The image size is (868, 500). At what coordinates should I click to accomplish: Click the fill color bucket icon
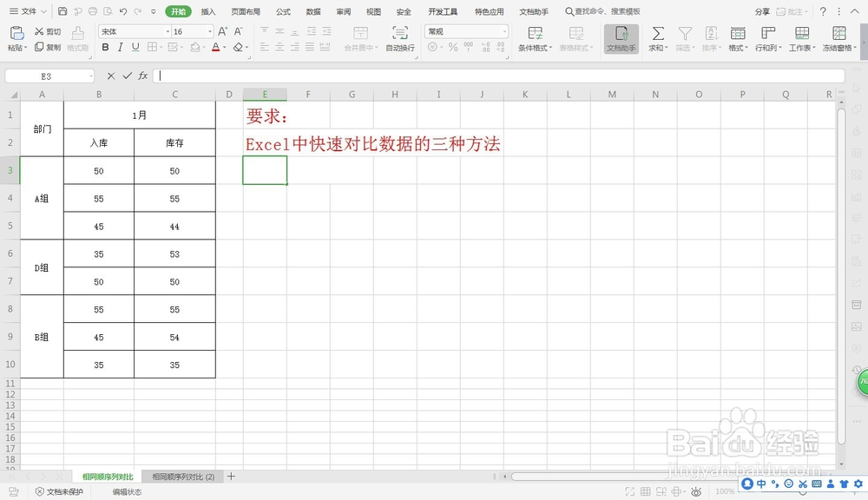pos(194,48)
